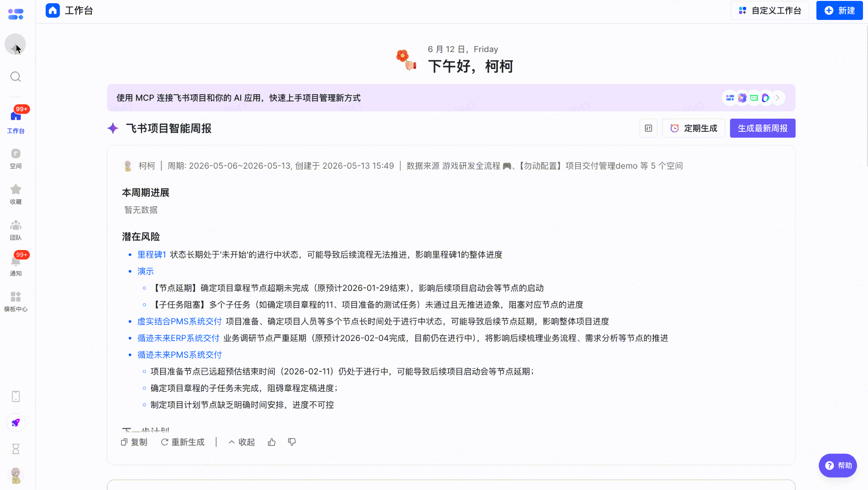The width and height of the screenshot is (868, 490).
Task: Open 循迹未来PMS系统交付 link
Action: [180, 355]
